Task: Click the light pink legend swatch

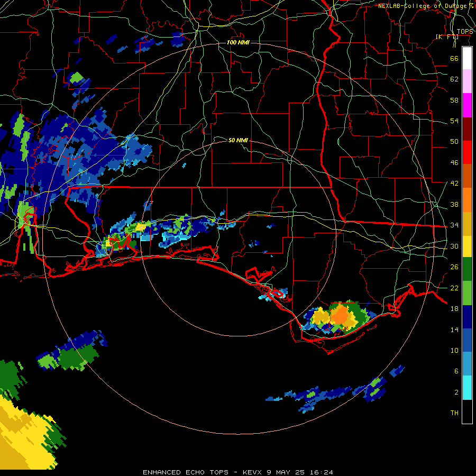Action: [x=467, y=81]
